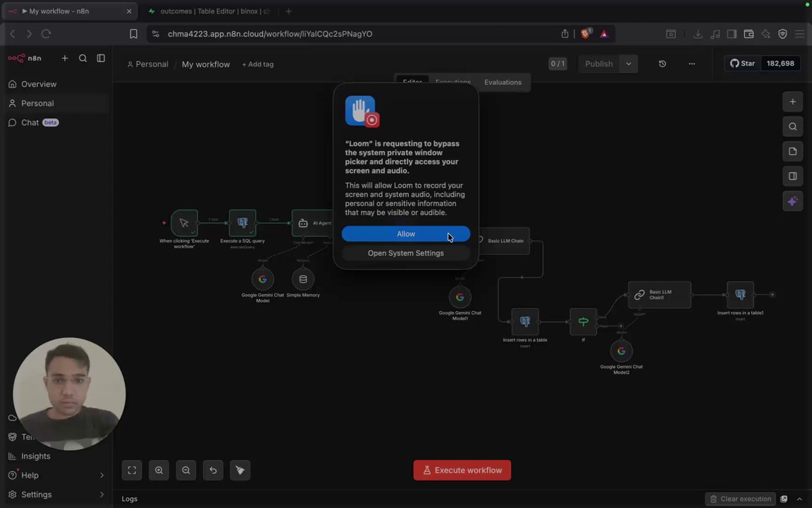Add node with canvas plus button
This screenshot has width=812, height=508.
[x=793, y=102]
